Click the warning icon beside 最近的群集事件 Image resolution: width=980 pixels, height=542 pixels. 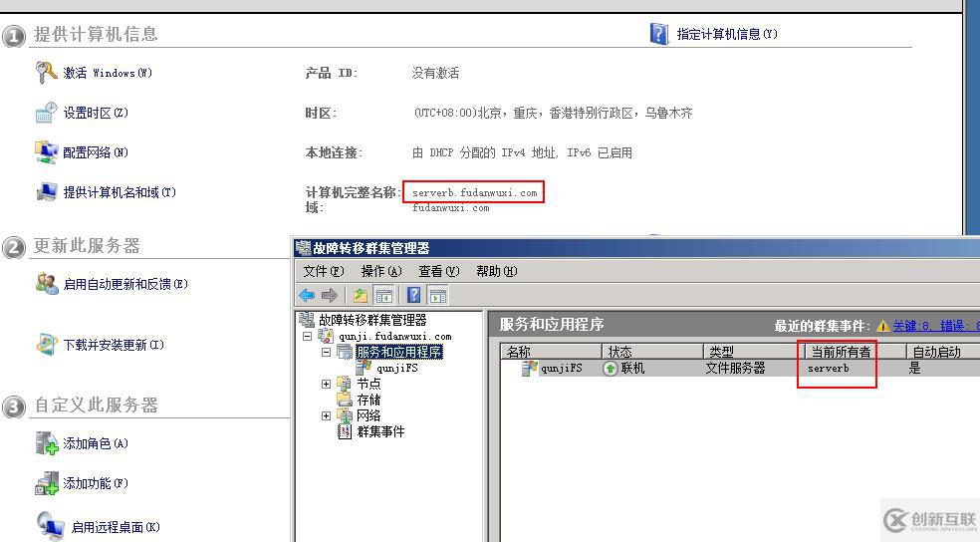pos(882,326)
